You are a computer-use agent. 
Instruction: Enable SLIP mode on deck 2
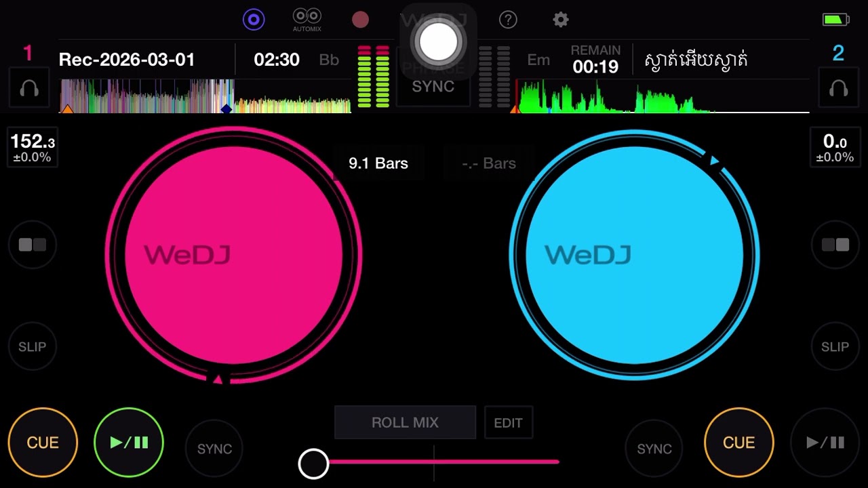pyautogui.click(x=835, y=346)
